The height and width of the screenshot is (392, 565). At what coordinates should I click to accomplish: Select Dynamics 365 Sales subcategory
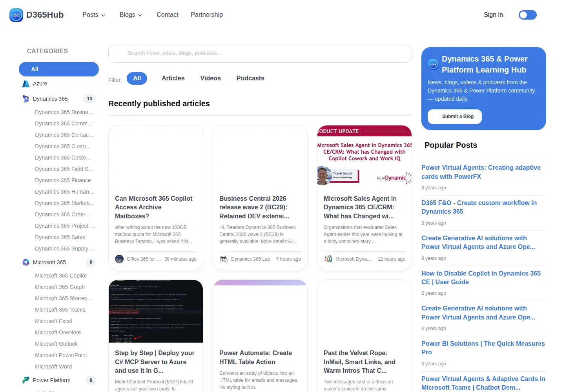pyautogui.click(x=60, y=237)
